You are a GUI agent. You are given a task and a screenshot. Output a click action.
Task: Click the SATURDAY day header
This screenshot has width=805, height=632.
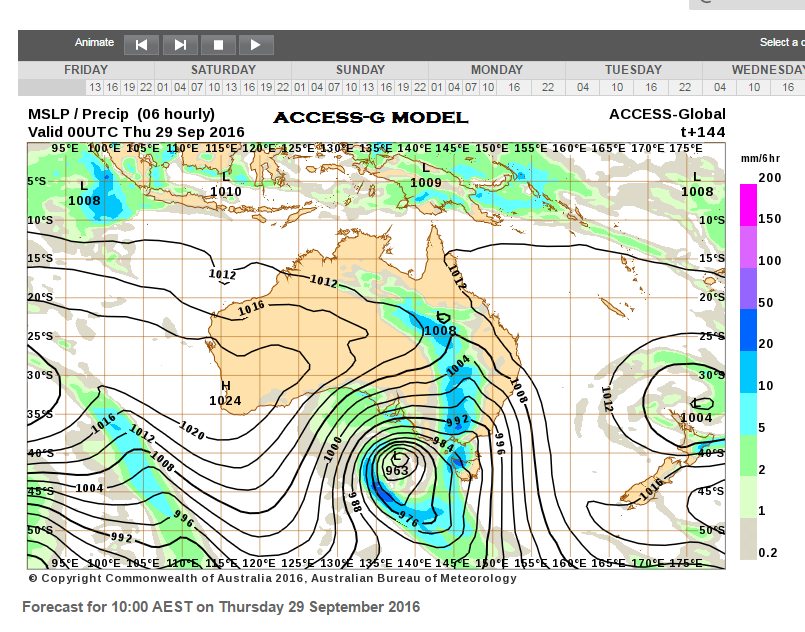pyautogui.click(x=223, y=70)
